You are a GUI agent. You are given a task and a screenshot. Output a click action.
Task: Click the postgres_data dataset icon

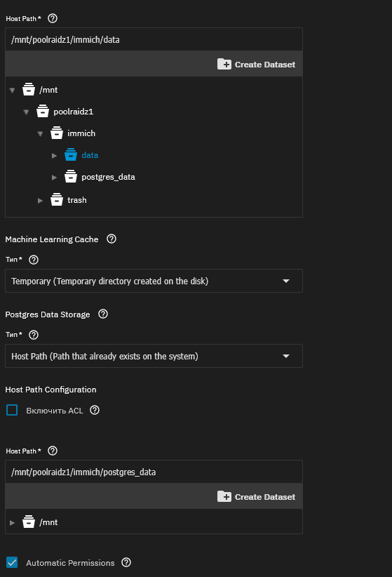(71, 177)
